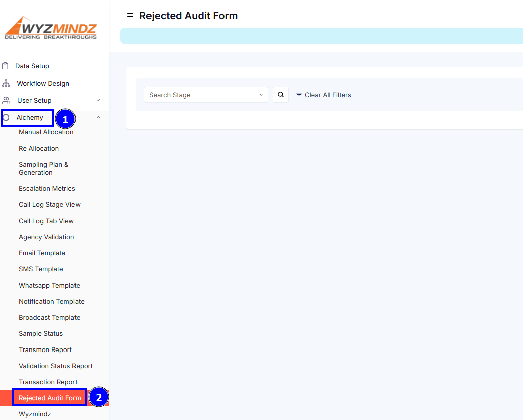
Task: Open the Validation Status Report
Action: [x=55, y=366]
